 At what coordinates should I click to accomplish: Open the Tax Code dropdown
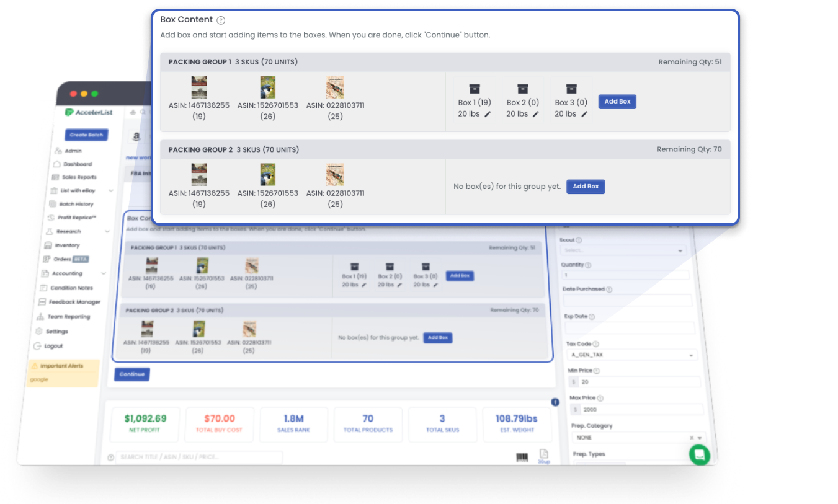(631, 355)
